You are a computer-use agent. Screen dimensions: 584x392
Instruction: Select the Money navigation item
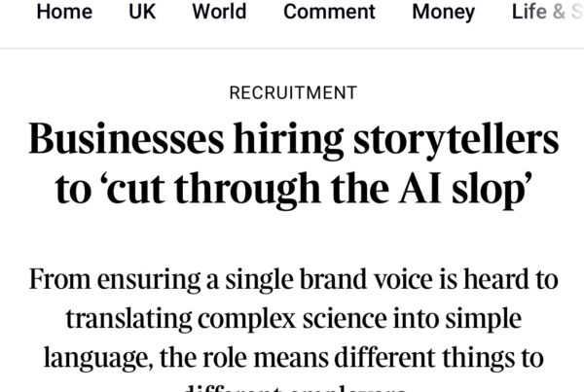pyautogui.click(x=443, y=13)
